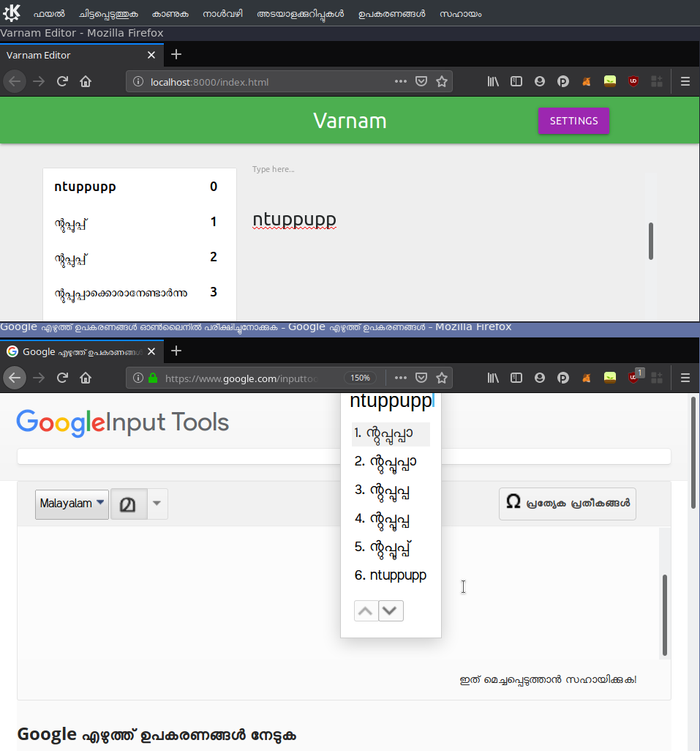Open the ചിട്ടപ്പെടുത്തുക menu in the top menu bar

[108, 14]
